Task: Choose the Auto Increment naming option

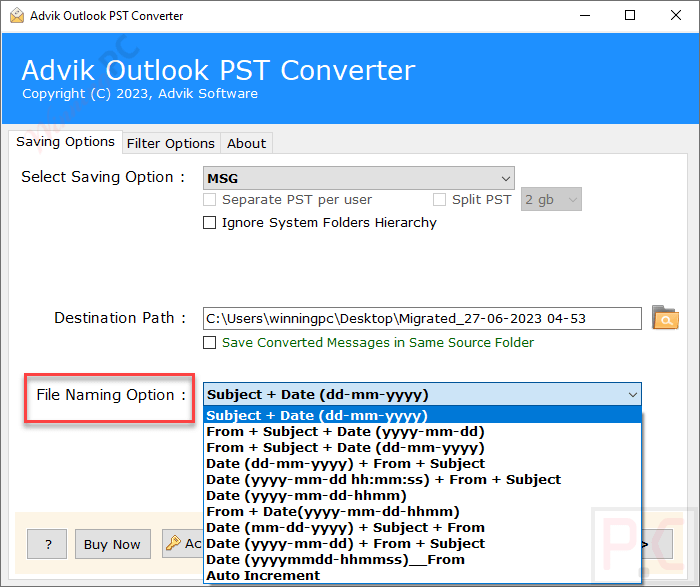Action: [422, 575]
